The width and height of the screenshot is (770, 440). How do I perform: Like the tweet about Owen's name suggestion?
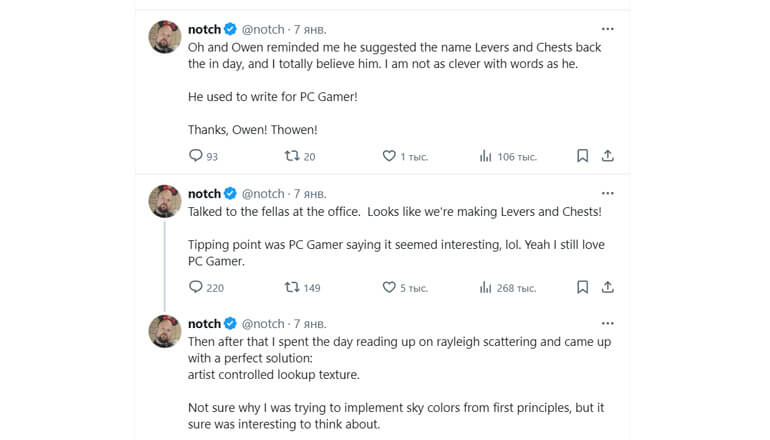[389, 156]
